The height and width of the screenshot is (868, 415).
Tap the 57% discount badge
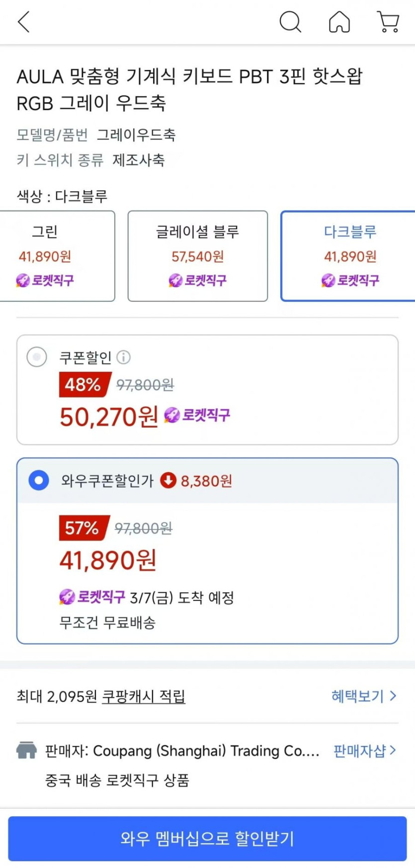pos(83,528)
